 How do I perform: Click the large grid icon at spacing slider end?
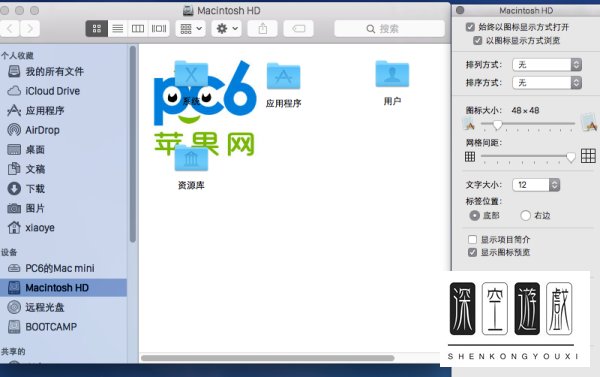click(588, 156)
